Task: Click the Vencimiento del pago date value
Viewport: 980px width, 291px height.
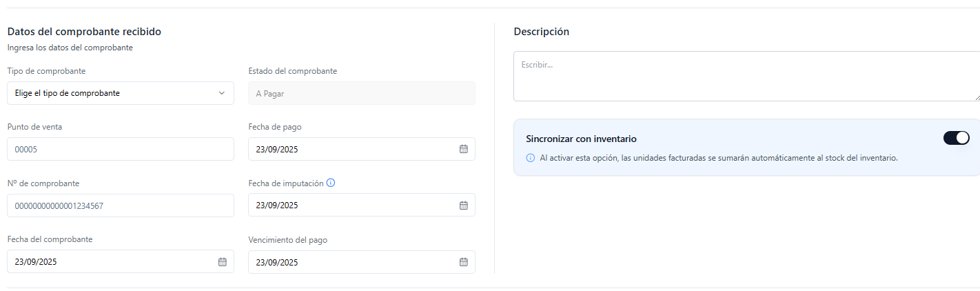Action: click(x=277, y=262)
